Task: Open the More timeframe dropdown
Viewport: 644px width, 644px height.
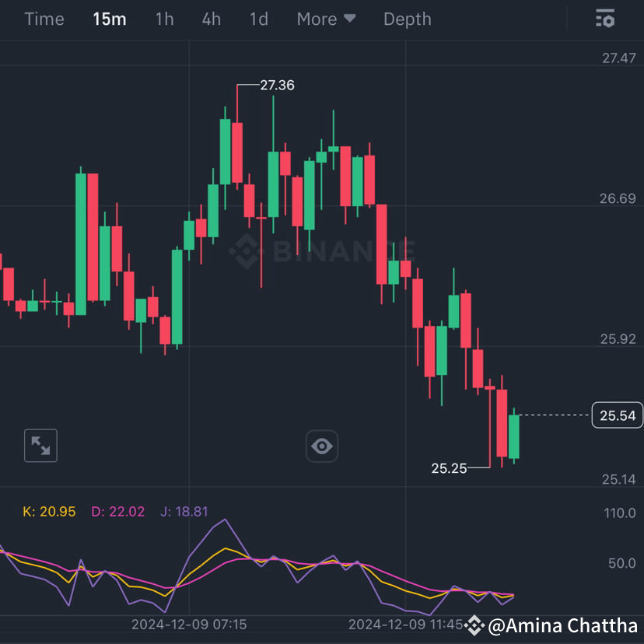Action: pyautogui.click(x=326, y=19)
